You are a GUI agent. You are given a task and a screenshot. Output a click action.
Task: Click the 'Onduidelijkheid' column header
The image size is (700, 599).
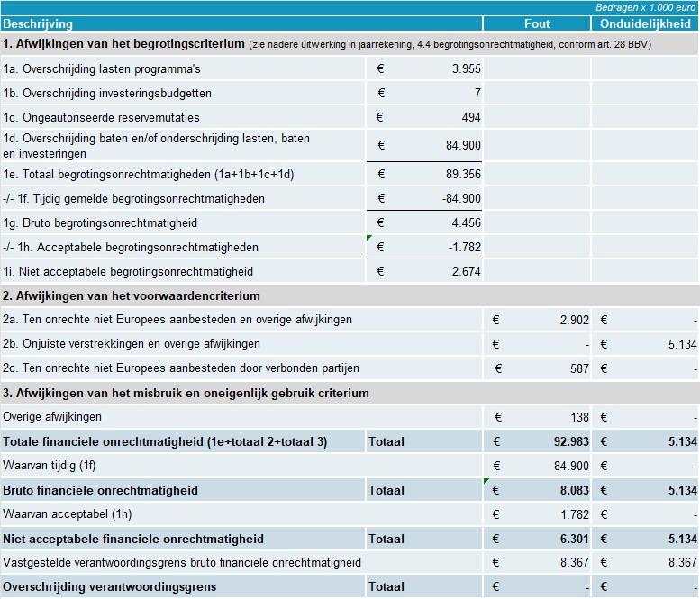[x=645, y=23]
